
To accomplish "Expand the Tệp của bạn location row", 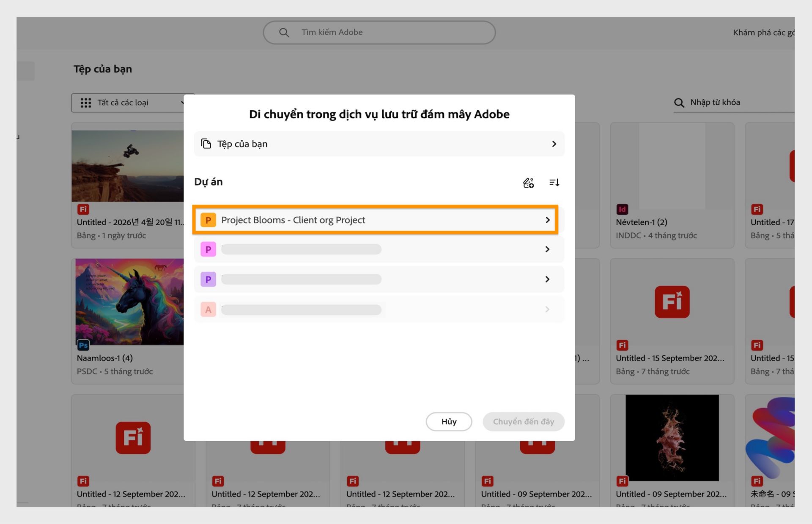I will click(x=379, y=144).
